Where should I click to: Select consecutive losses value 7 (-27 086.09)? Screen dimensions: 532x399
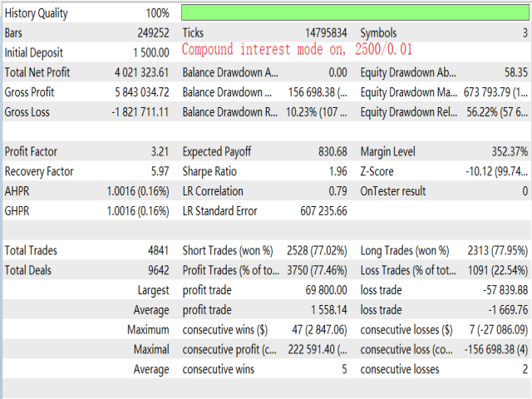tap(499, 329)
